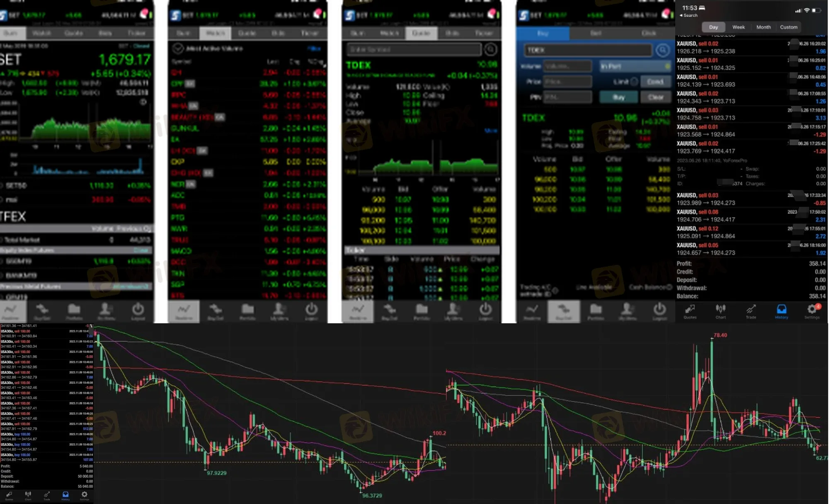Expand Most Active Volume list selector
Screen dimensions: 829x504
[x=214, y=48]
